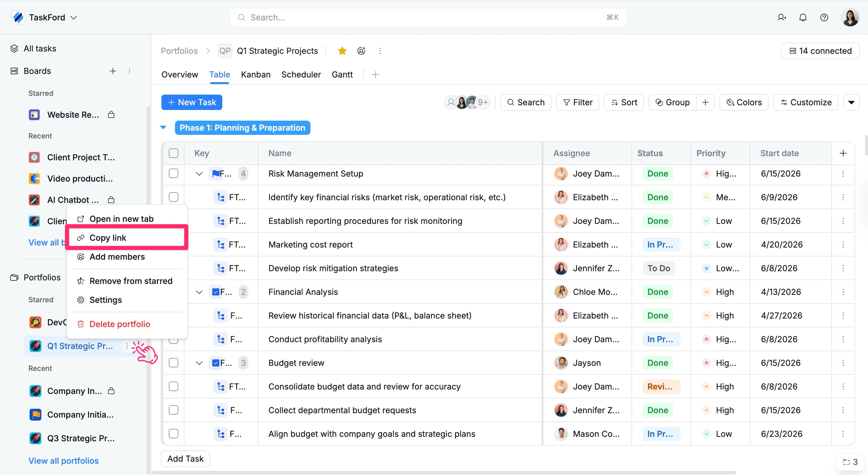868x475 pixels.
Task: Check the Budget review row checkbox
Action: (x=174, y=363)
